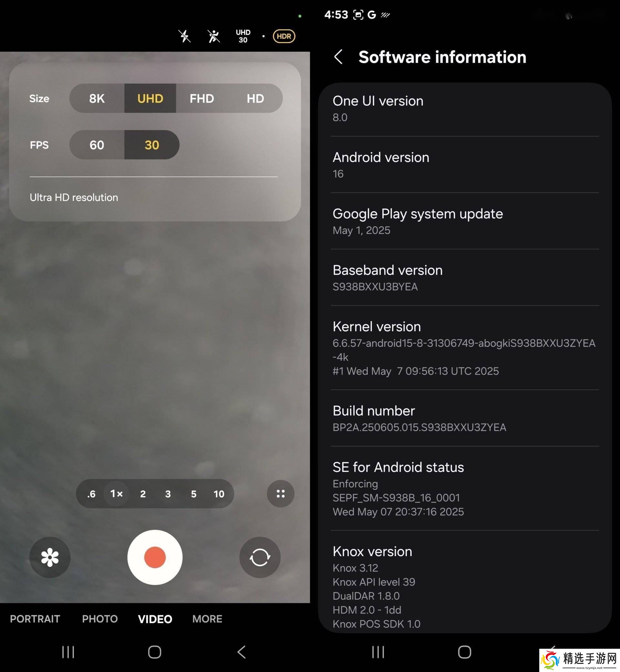The image size is (620, 672).
Task: Open the MORE camera modes
Action: [x=207, y=619]
